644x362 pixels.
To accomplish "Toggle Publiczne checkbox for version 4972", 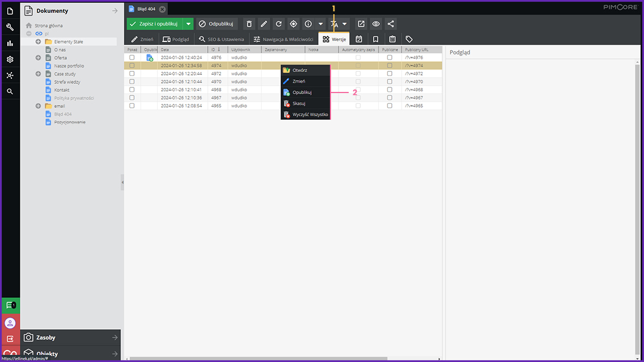I will click(x=390, y=74).
